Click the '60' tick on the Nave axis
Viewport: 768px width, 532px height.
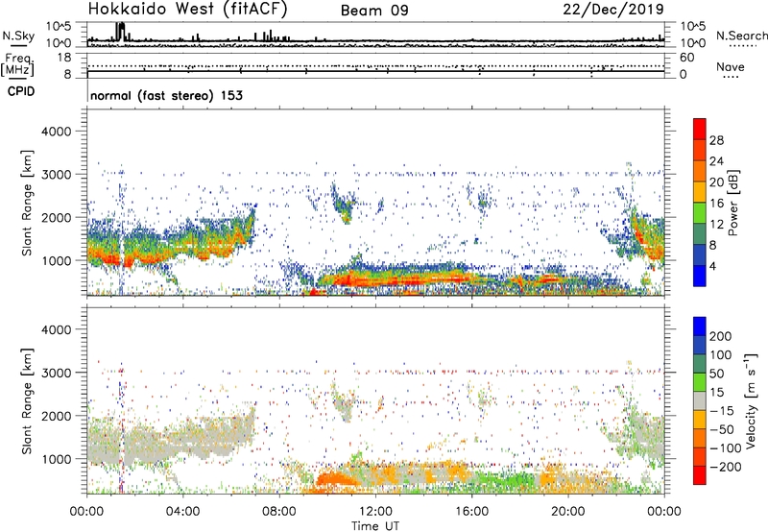coord(687,58)
